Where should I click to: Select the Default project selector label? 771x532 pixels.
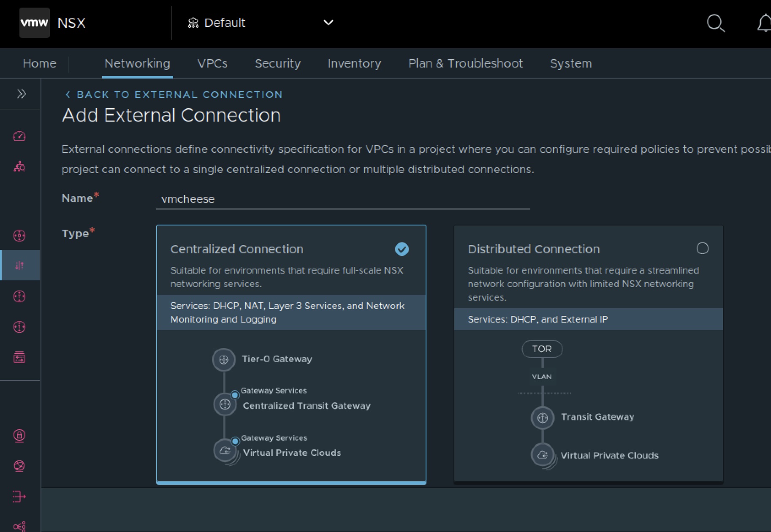pyautogui.click(x=225, y=23)
